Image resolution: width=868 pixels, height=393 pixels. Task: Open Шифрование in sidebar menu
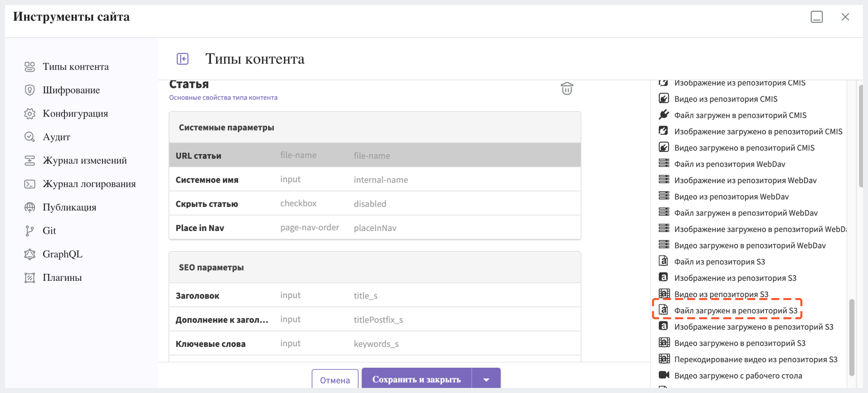(71, 90)
